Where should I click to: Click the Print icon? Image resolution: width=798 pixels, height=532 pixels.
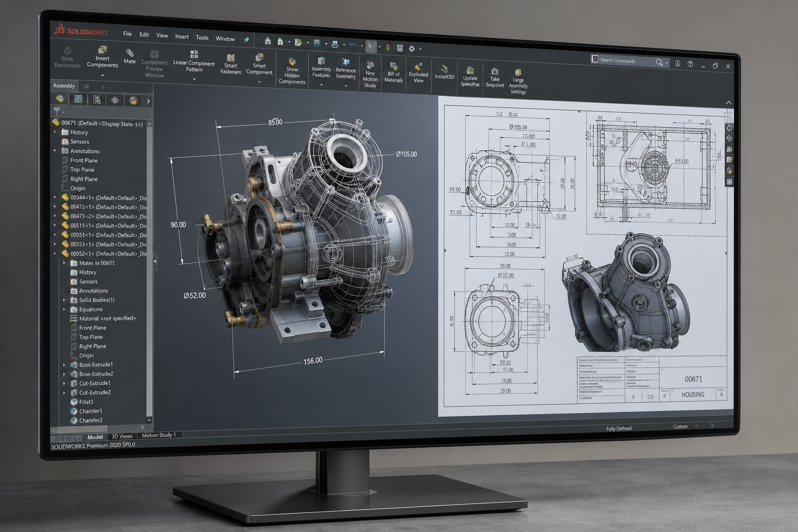pyautogui.click(x=335, y=45)
